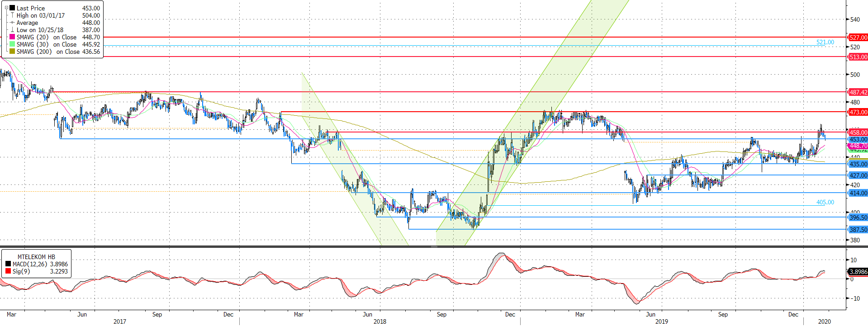This screenshot has height=326, width=868.
Task: Click the black Last Price color swatch
Action: pyautogui.click(x=12, y=8)
